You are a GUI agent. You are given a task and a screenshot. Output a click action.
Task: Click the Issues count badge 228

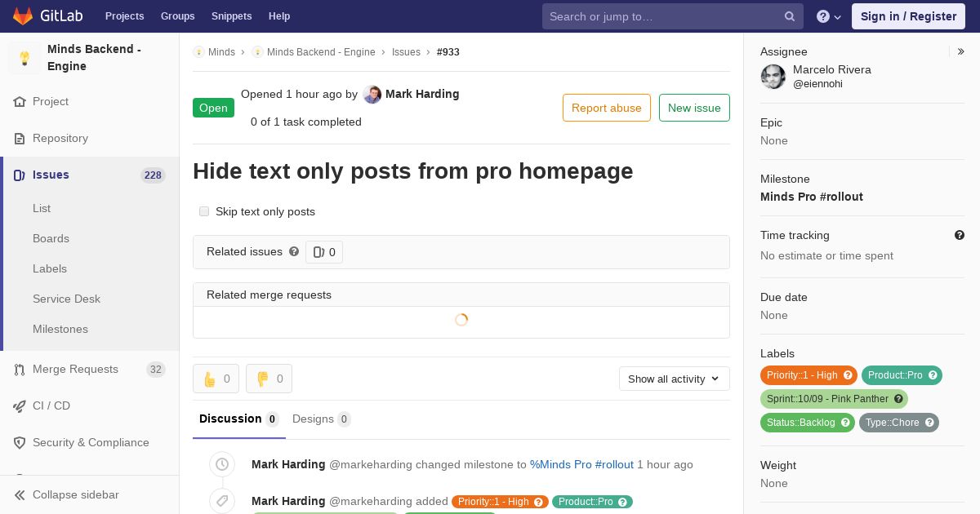coord(153,175)
